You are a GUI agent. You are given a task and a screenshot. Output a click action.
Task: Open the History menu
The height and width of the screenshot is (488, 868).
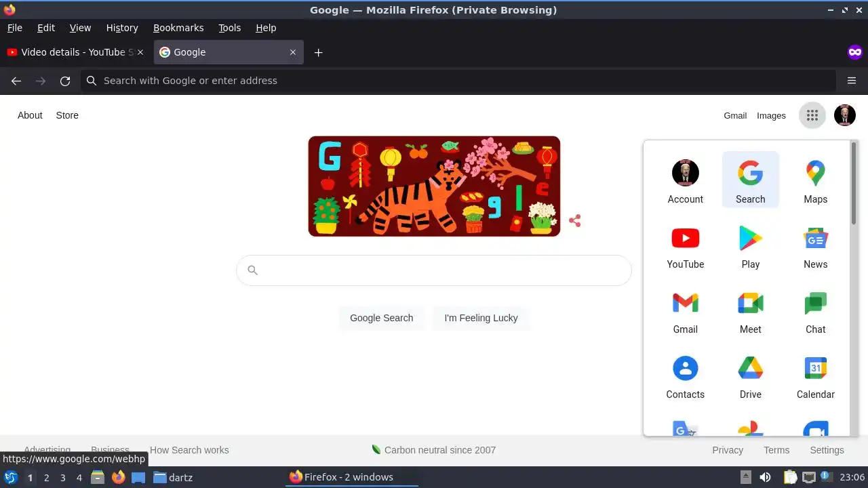click(122, 28)
